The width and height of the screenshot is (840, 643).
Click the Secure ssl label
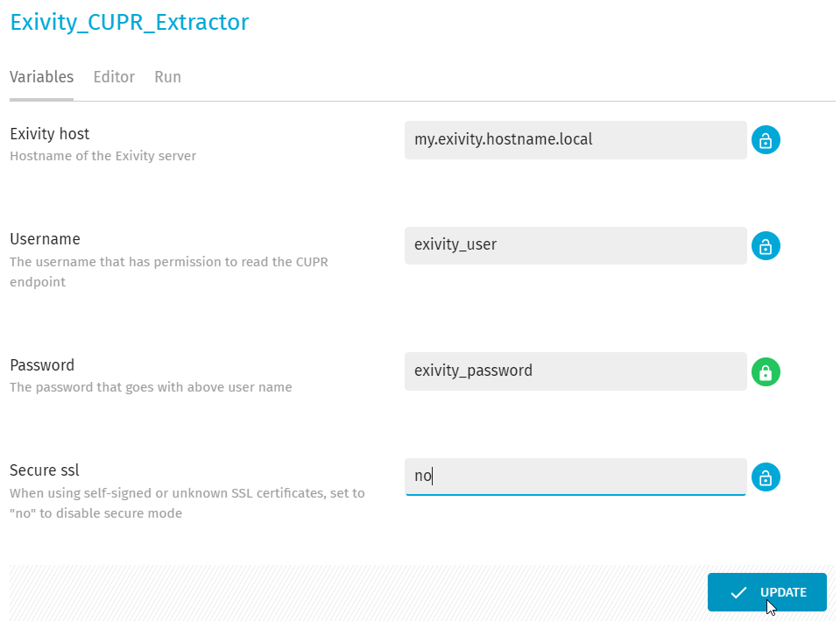45,470
